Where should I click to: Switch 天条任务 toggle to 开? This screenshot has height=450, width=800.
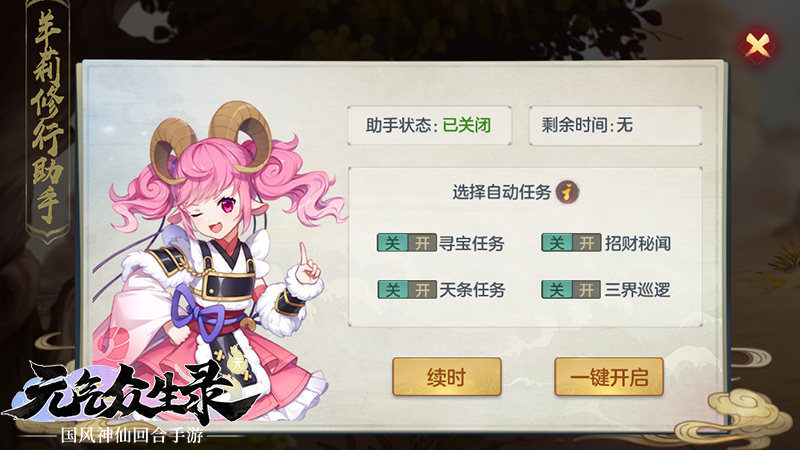click(422, 290)
